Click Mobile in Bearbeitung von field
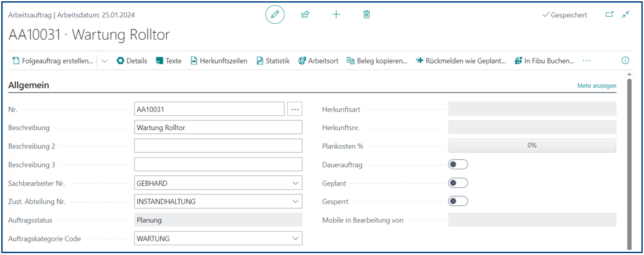Viewport: 644px width, 255px height. point(532,220)
